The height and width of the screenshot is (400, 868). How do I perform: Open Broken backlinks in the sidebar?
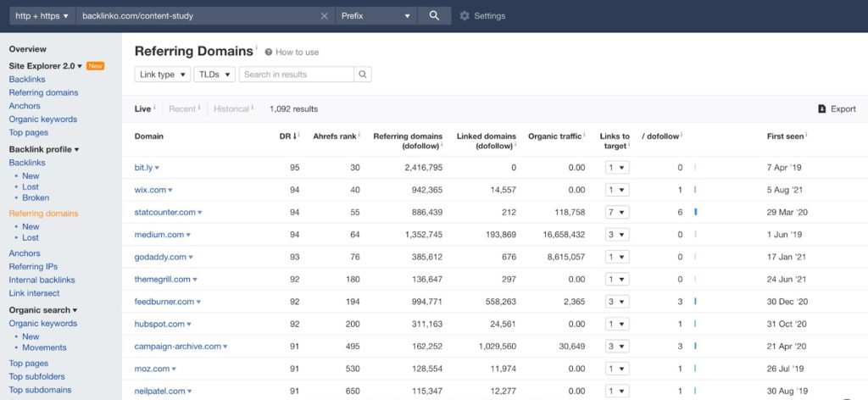(36, 197)
